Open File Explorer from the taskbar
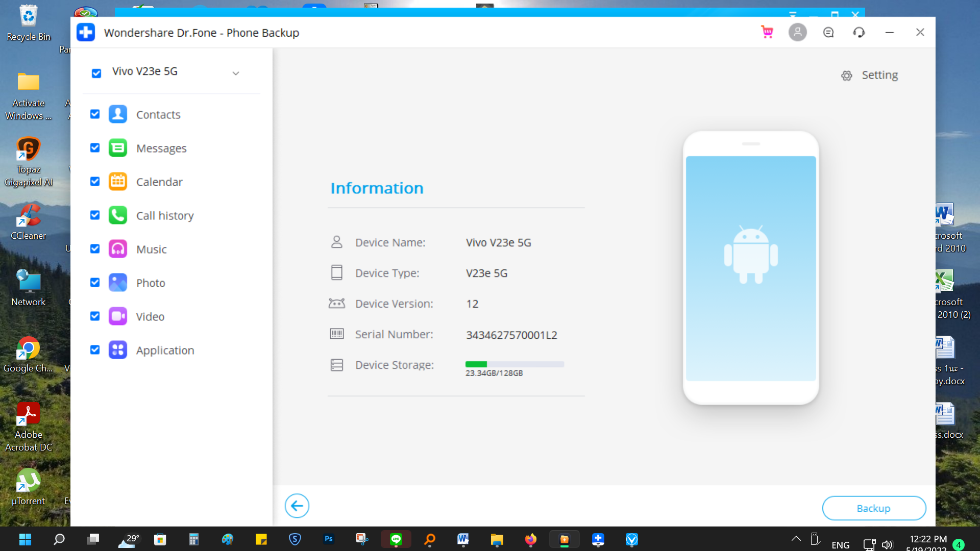980x551 pixels. point(497,539)
